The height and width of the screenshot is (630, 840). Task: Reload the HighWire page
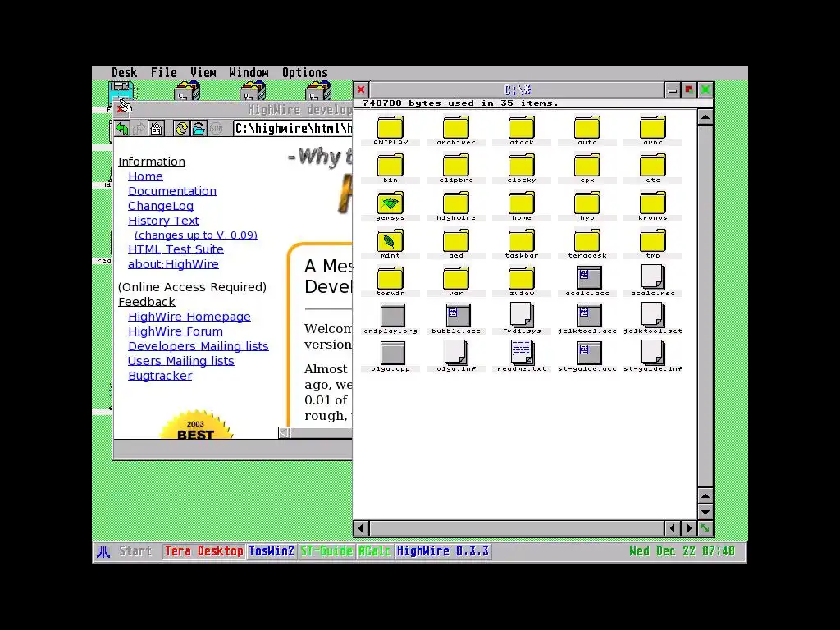coord(181,129)
